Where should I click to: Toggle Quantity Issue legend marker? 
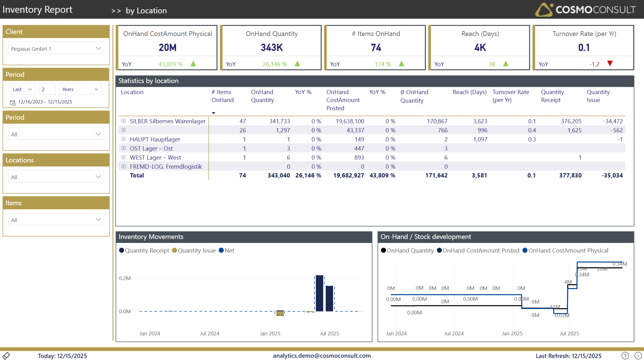click(x=175, y=250)
